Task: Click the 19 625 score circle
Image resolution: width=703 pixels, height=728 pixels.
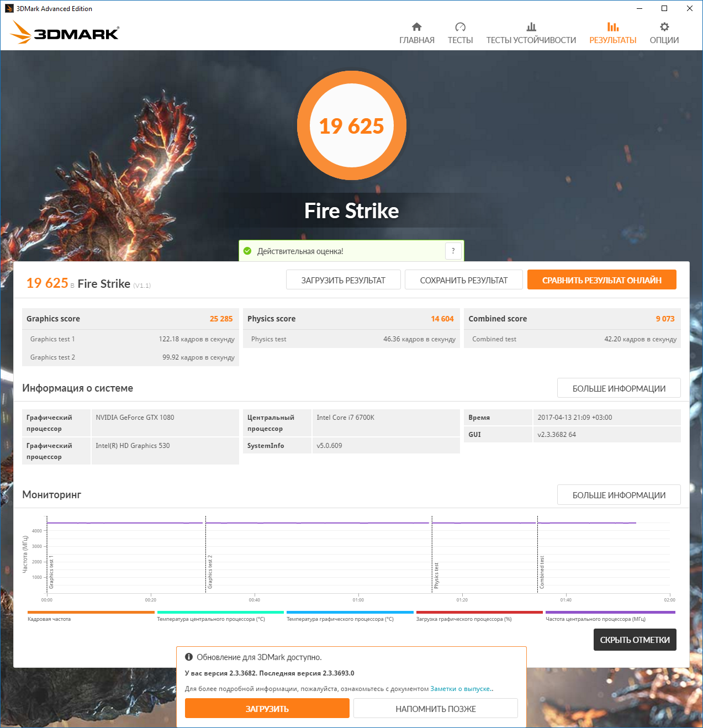Action: pyautogui.click(x=352, y=126)
